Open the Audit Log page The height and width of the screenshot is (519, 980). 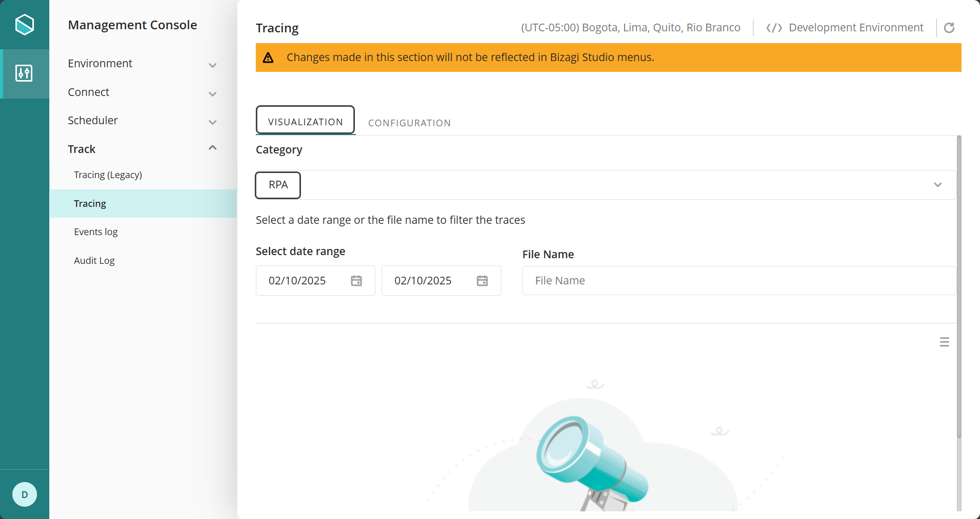click(x=95, y=261)
